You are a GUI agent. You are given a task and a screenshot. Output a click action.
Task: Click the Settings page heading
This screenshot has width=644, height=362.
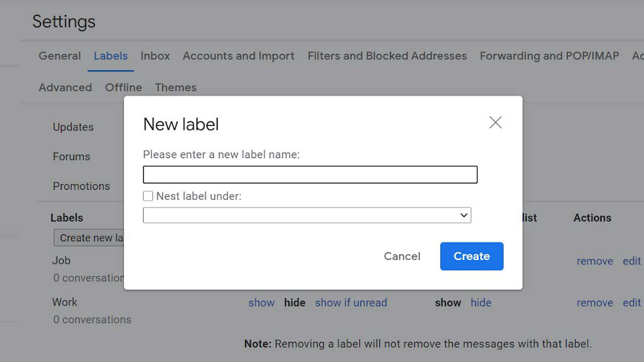[64, 22]
